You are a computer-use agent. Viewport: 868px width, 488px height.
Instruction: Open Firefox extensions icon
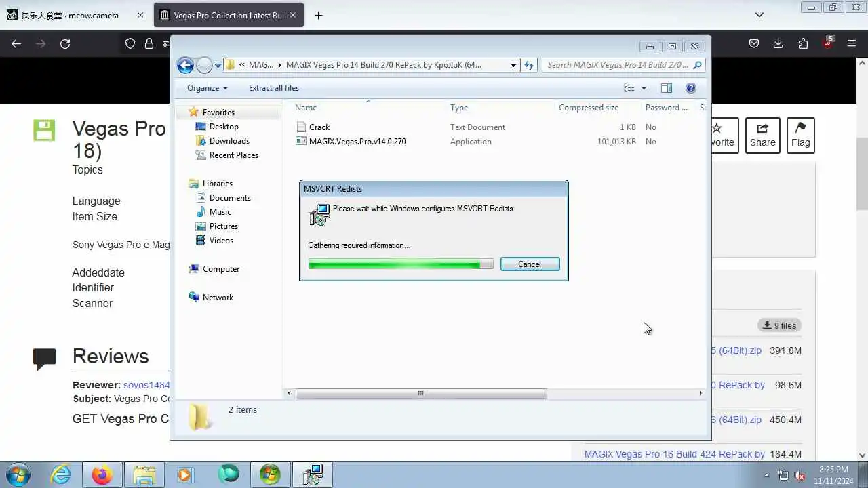tap(803, 43)
